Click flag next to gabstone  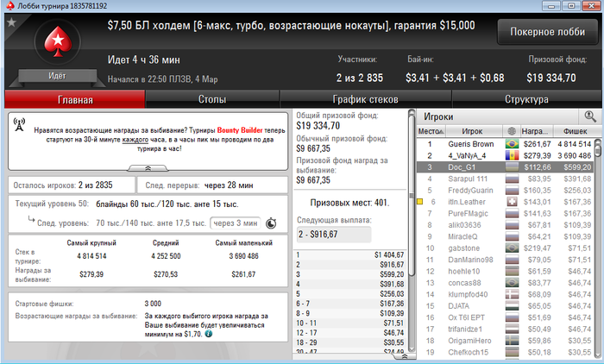[x=512, y=248]
